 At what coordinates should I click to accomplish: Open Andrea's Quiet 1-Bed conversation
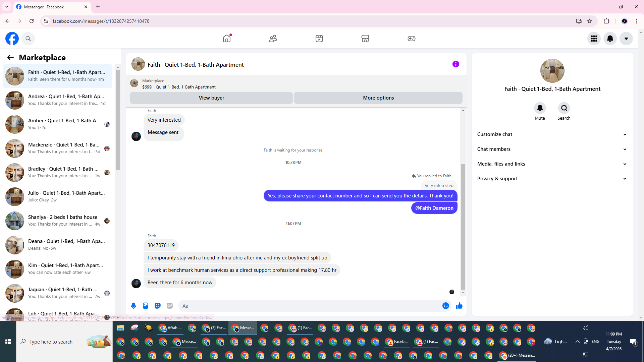point(57,100)
